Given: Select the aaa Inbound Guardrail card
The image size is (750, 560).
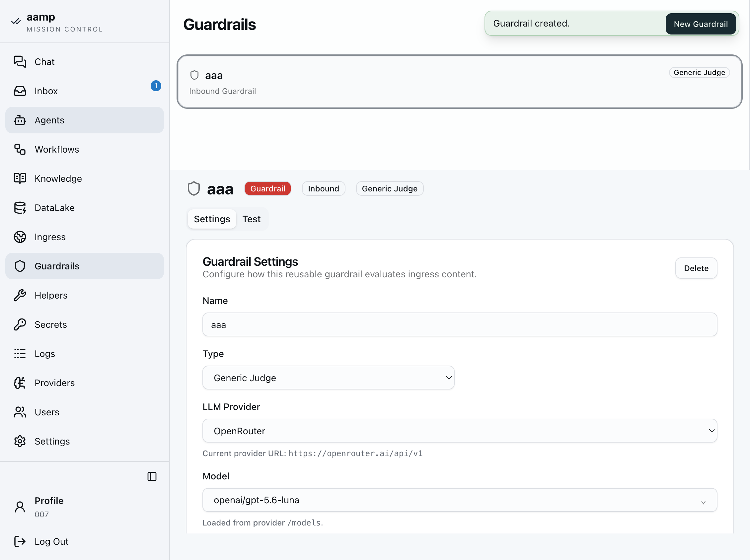Looking at the screenshot, I should [x=459, y=81].
